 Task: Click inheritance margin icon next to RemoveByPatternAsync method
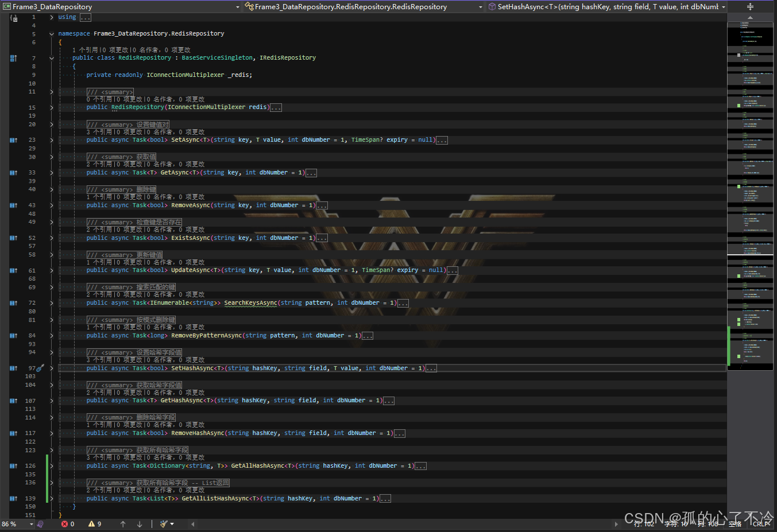[x=14, y=336]
